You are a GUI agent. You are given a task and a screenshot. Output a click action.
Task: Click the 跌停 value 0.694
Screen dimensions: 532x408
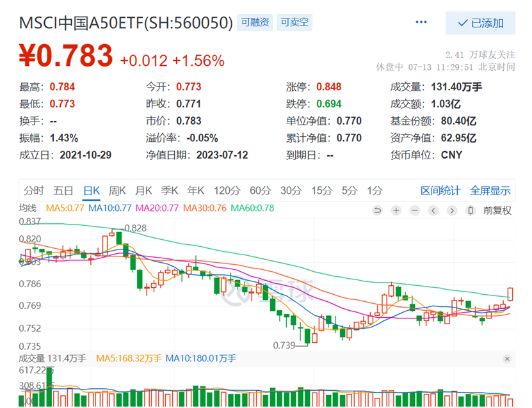(329, 104)
